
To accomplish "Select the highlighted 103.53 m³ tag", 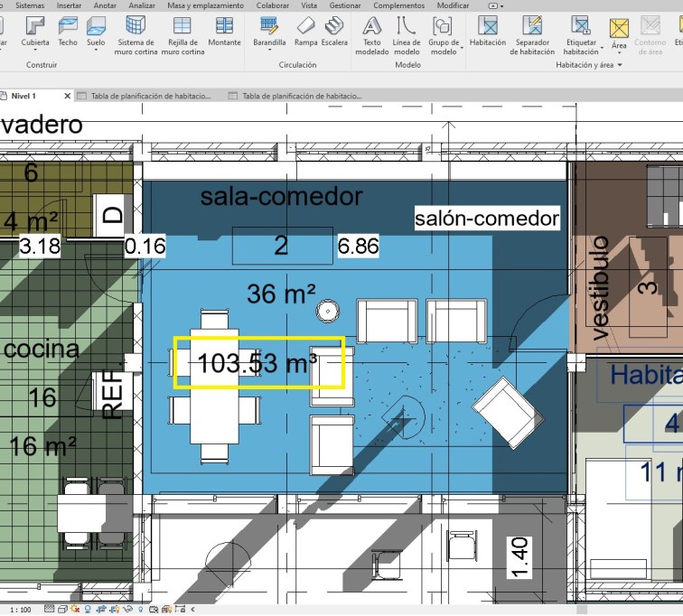I will pos(258,363).
